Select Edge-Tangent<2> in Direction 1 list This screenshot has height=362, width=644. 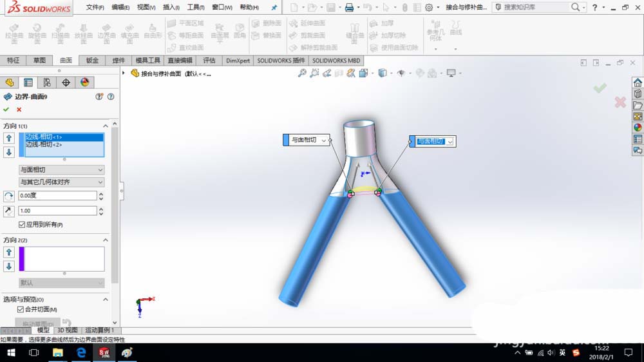coord(64,145)
